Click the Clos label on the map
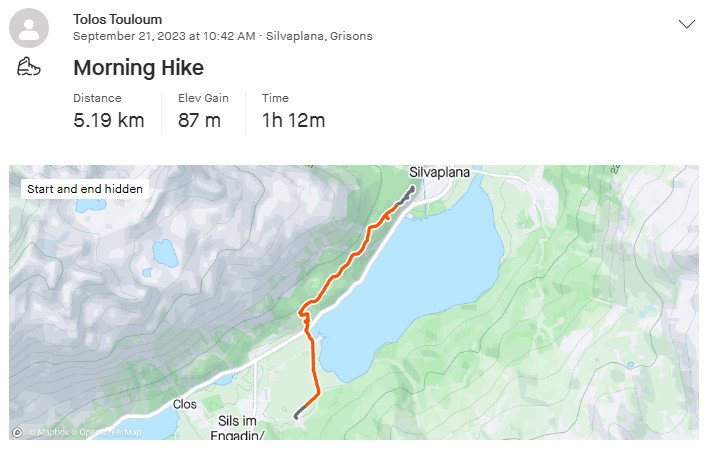 [184, 404]
